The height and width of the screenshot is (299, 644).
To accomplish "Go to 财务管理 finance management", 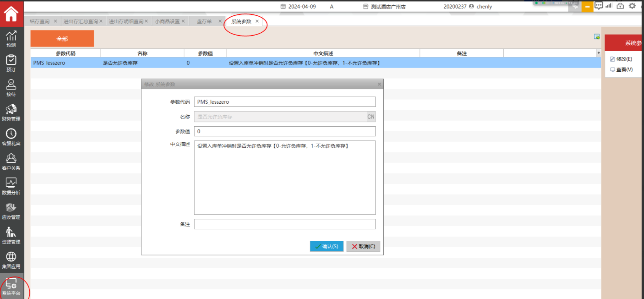I will click(x=11, y=112).
